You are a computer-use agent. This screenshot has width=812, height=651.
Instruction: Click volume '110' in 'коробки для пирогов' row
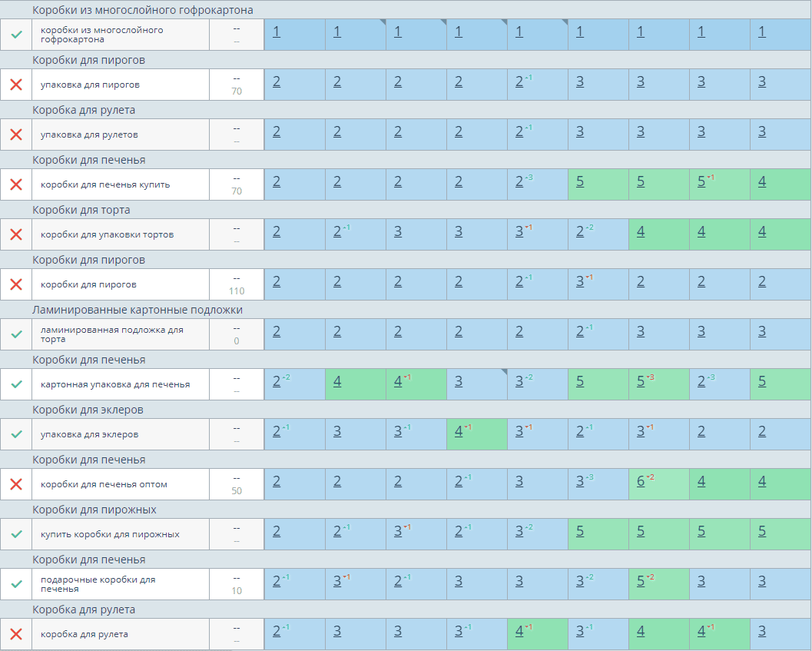237,291
